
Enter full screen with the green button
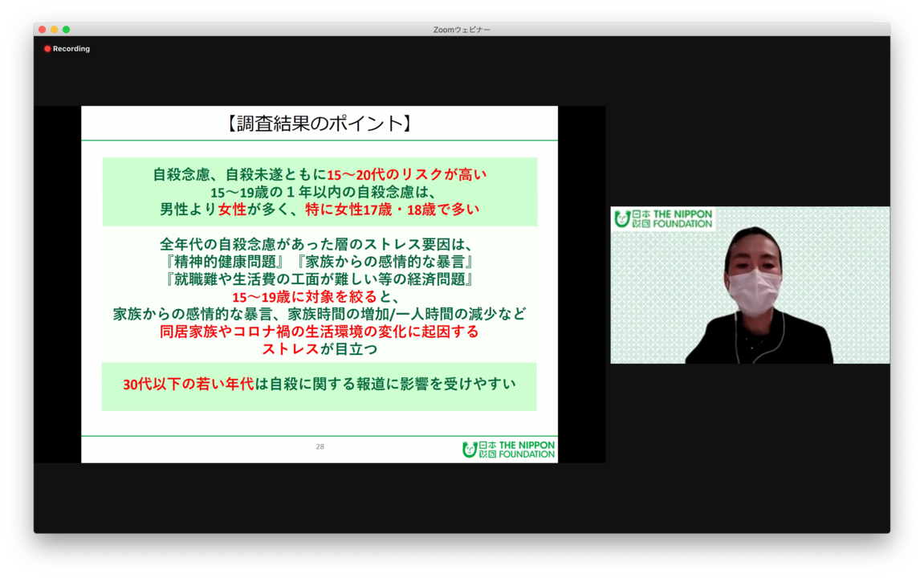[67, 30]
